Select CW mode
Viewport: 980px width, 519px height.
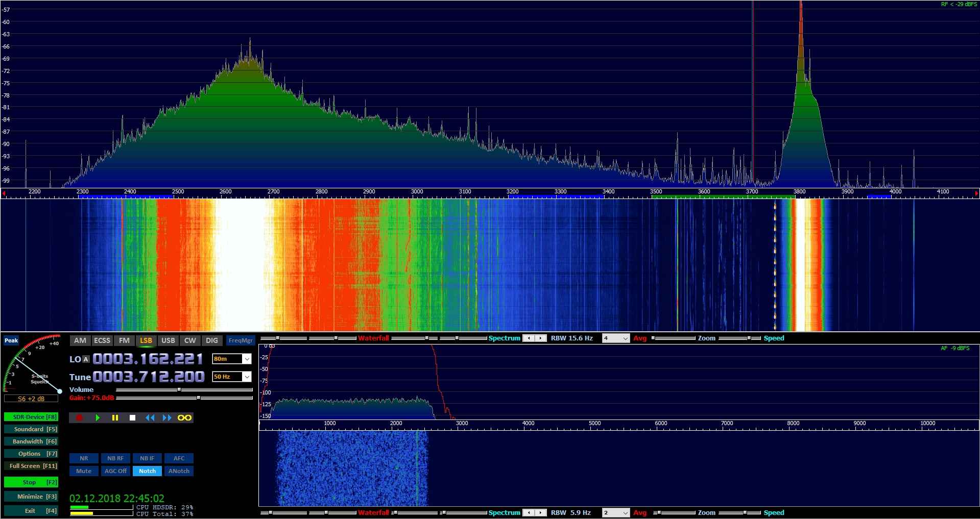point(190,340)
